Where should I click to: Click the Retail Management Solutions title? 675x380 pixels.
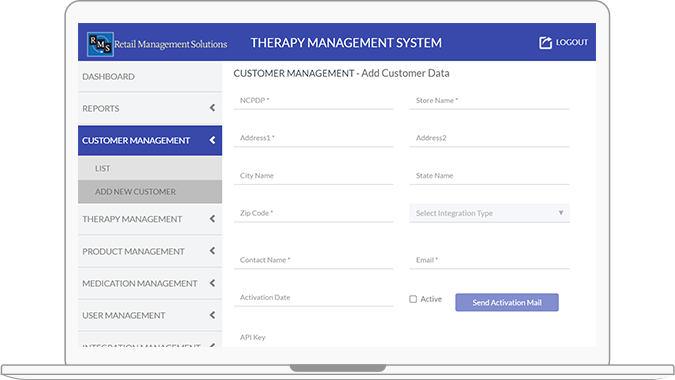tap(171, 44)
